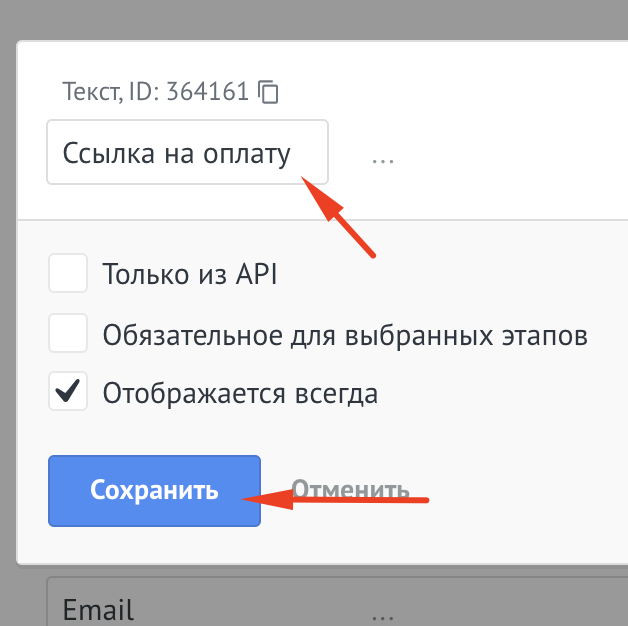Viewport: 628px width, 626px height.
Task: Enable the "Только из API" checkbox
Action: [x=68, y=273]
